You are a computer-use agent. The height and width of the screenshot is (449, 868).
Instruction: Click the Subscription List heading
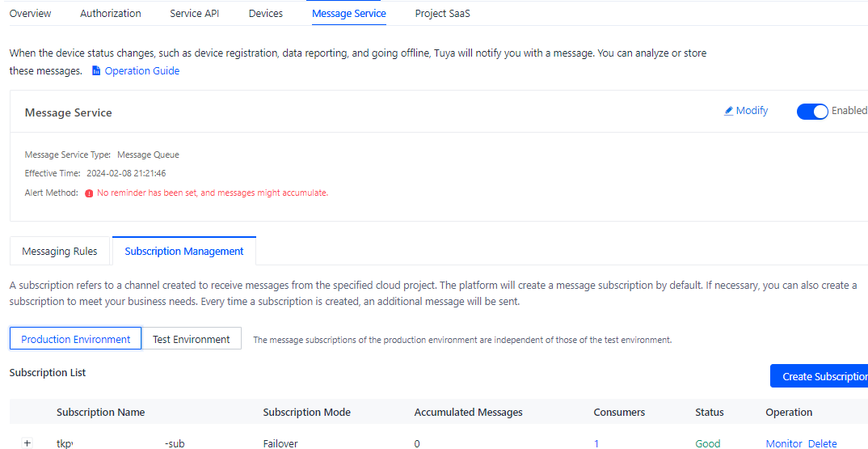48,372
